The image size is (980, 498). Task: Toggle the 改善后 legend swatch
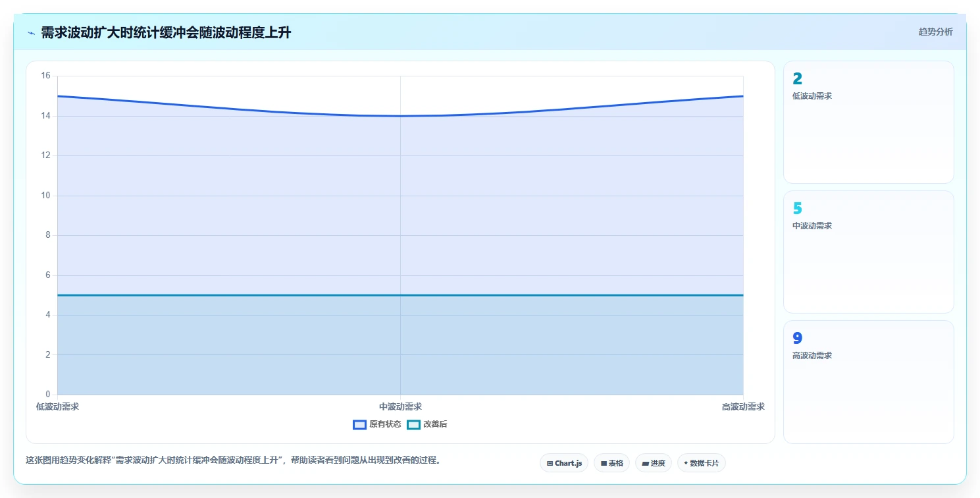(x=413, y=425)
